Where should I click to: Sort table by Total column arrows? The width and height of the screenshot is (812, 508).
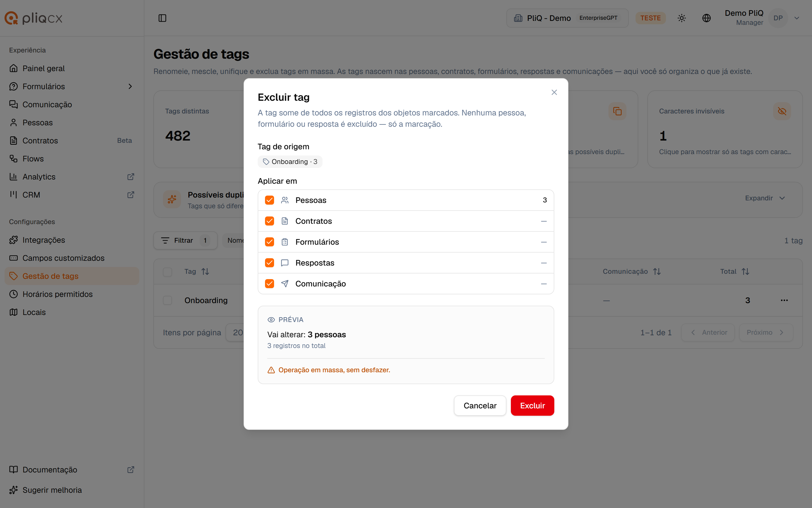745,271
